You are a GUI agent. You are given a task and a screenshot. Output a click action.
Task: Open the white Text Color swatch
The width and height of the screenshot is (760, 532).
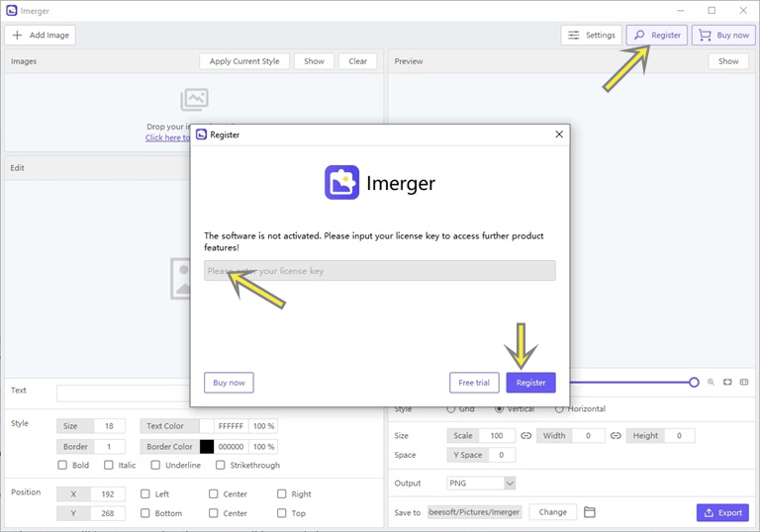pyautogui.click(x=207, y=426)
